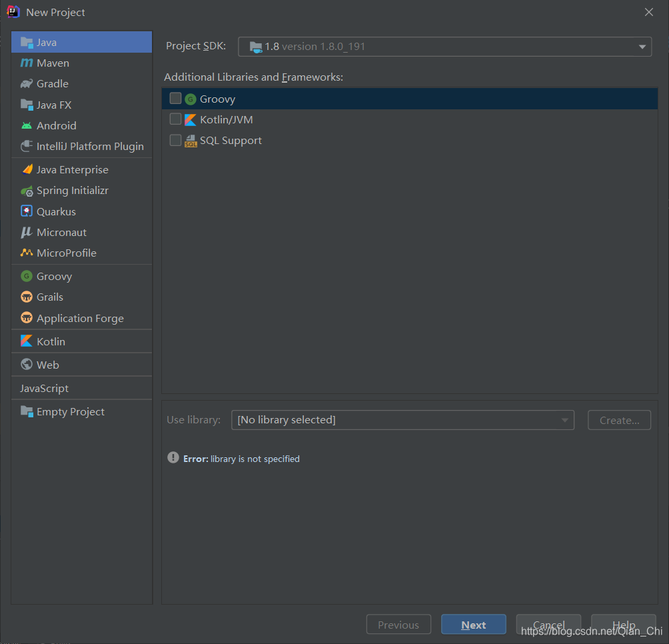Screen dimensions: 669x644
Task: Click the Java Enterprise icon
Action: [x=27, y=169]
